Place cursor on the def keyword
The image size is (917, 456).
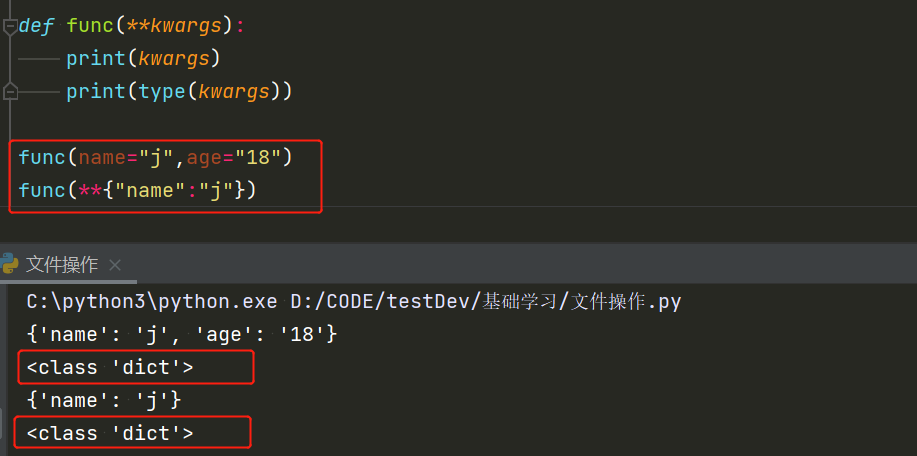[36, 25]
